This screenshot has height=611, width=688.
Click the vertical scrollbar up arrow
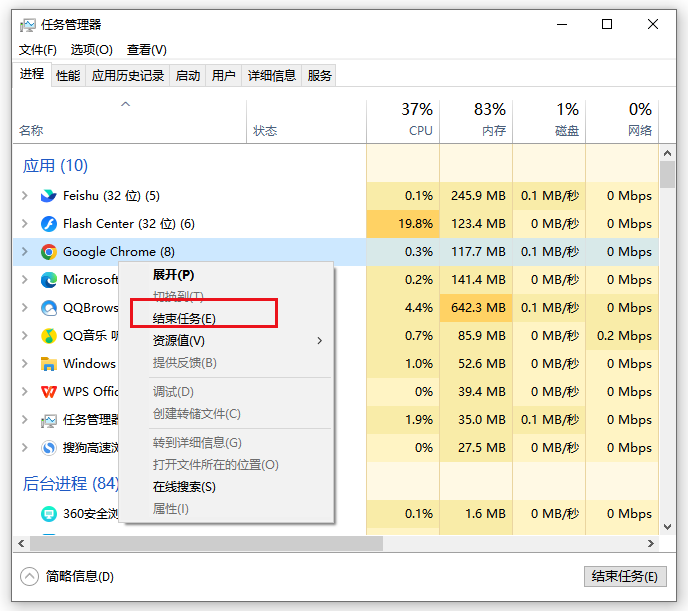[667, 153]
